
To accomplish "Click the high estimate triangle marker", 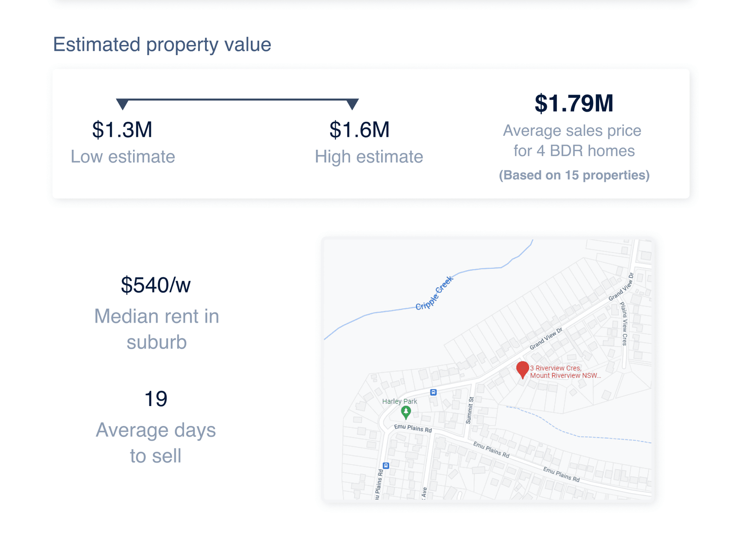I will (352, 104).
